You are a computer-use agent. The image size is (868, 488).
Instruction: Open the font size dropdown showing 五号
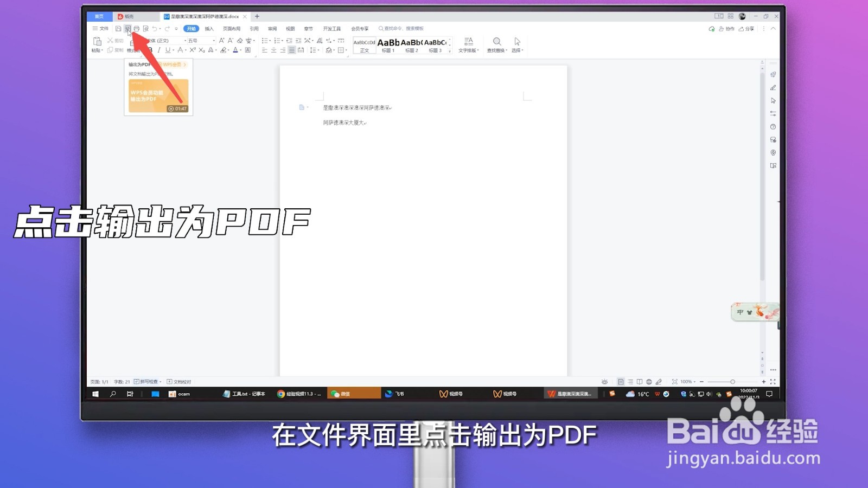click(213, 40)
